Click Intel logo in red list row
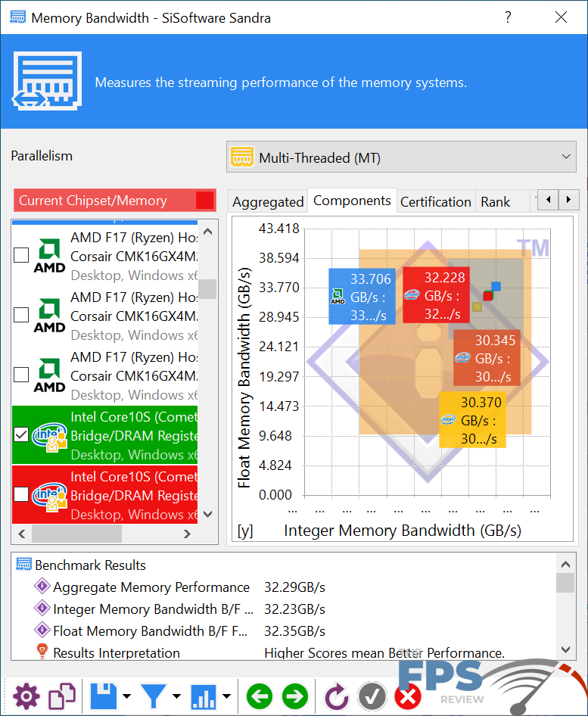The width and height of the screenshot is (588, 716). point(50,496)
